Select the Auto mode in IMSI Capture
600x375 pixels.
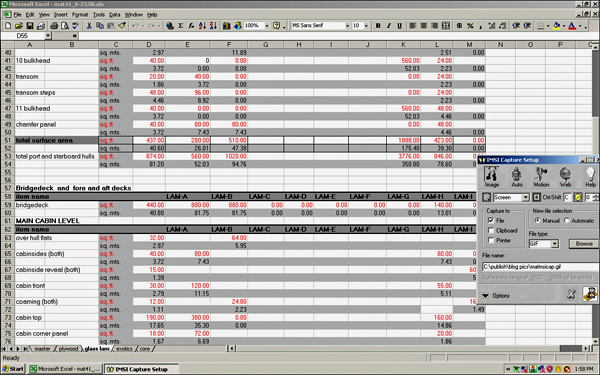517,177
